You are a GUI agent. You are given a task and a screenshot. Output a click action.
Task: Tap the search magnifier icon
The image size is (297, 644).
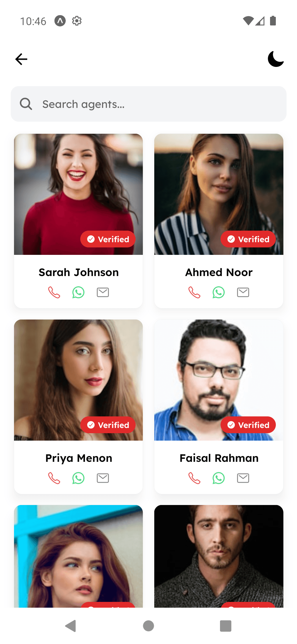[26, 104]
